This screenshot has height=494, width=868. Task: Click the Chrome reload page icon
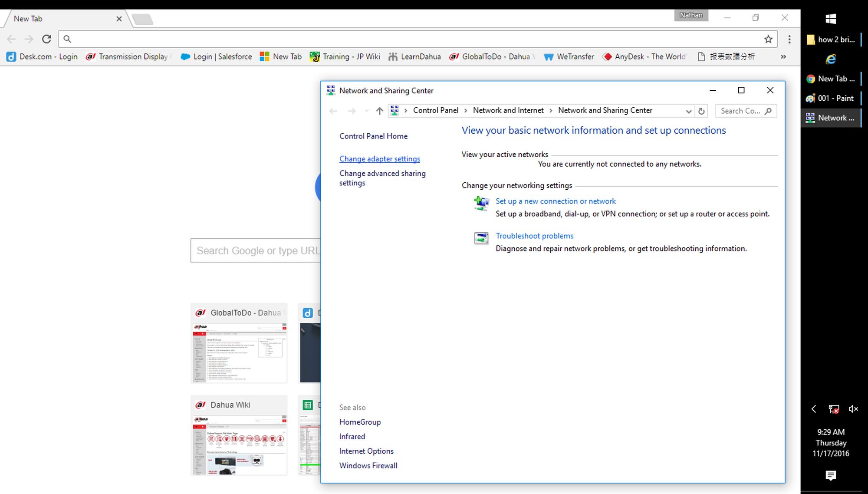46,39
